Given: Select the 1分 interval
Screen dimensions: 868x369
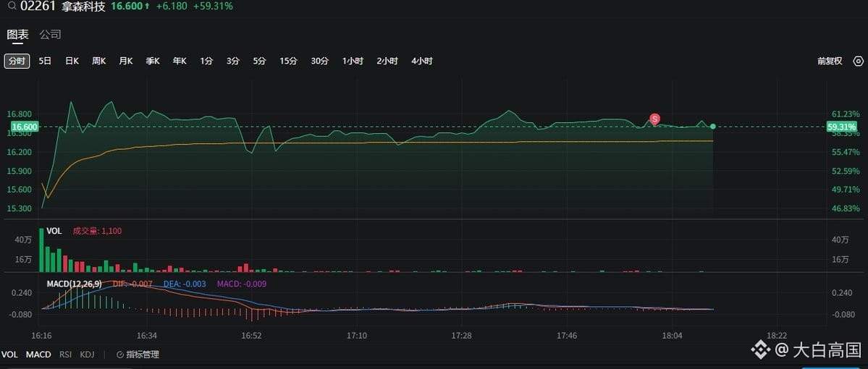Looking at the screenshot, I should [x=206, y=61].
